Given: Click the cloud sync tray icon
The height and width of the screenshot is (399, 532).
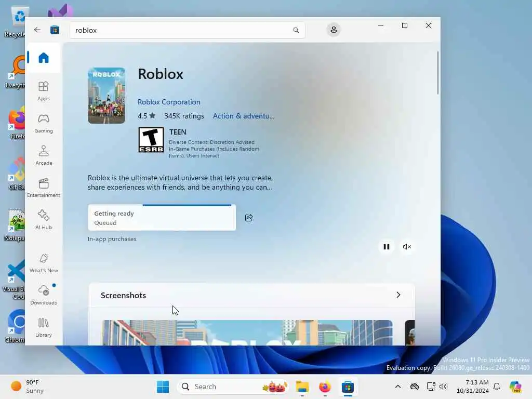Looking at the screenshot, I should (x=414, y=387).
